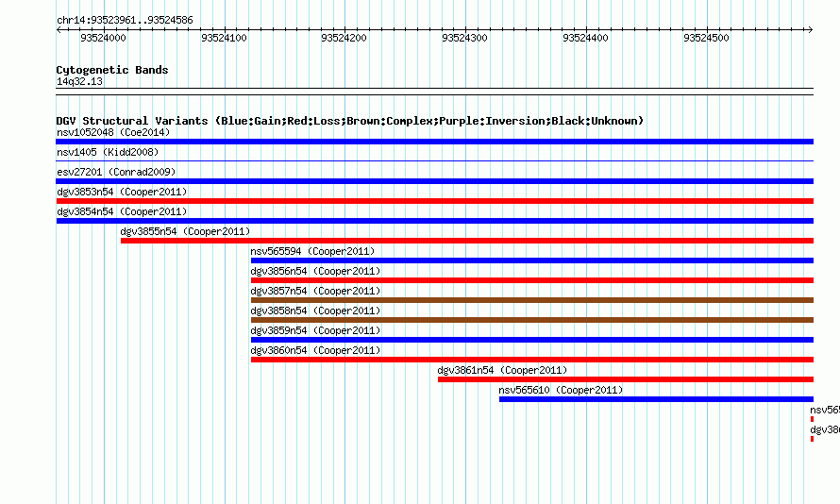840x504 pixels.
Task: Select the blue dgv3859n54 gain bar
Action: [532, 340]
